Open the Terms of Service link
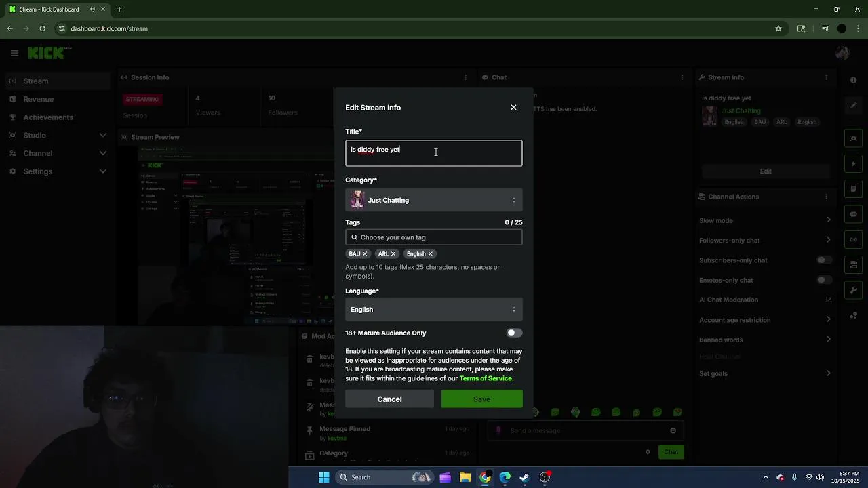868x488 pixels. [x=486, y=378]
